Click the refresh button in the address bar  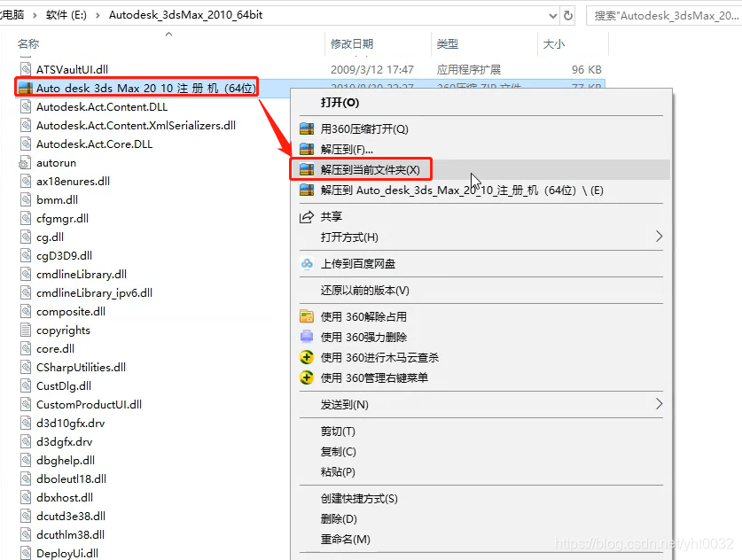click(x=568, y=16)
